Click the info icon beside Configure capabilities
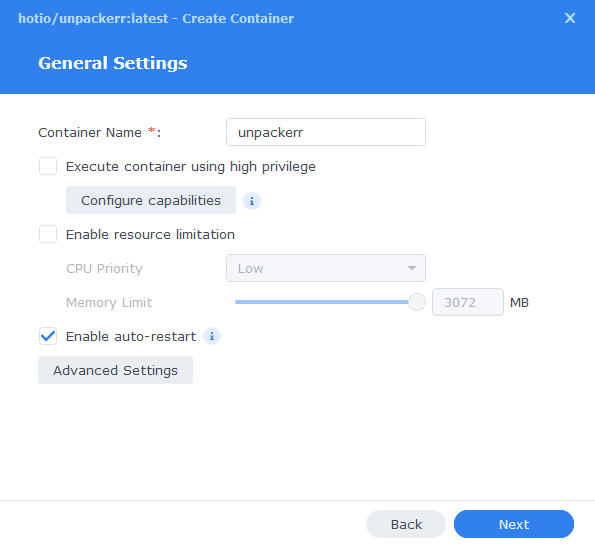This screenshot has width=595, height=546. pyautogui.click(x=252, y=201)
